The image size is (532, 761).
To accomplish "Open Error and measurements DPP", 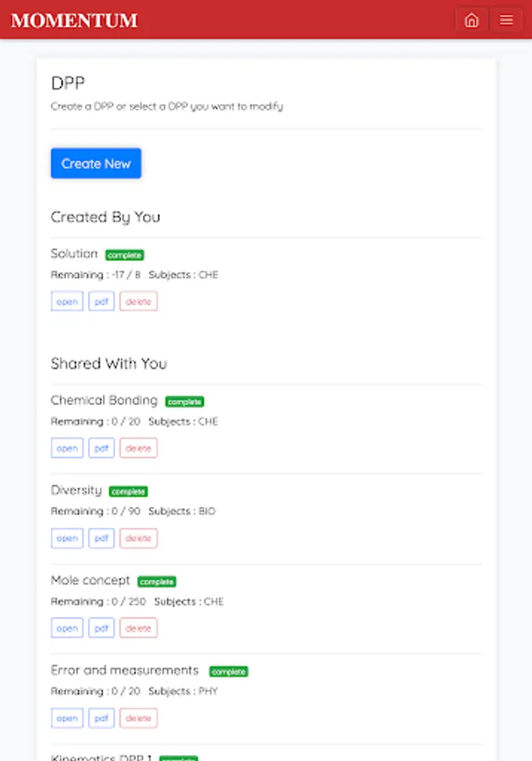I will pos(67,718).
